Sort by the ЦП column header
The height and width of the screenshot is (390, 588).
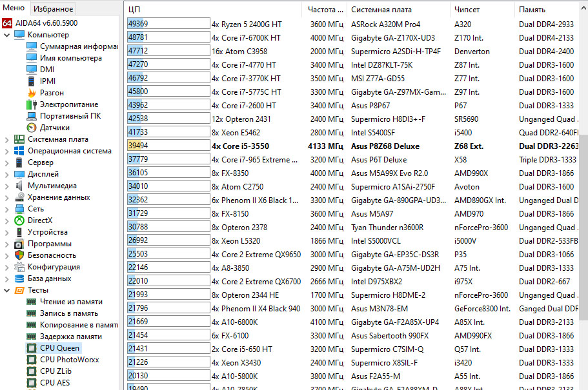coord(214,10)
